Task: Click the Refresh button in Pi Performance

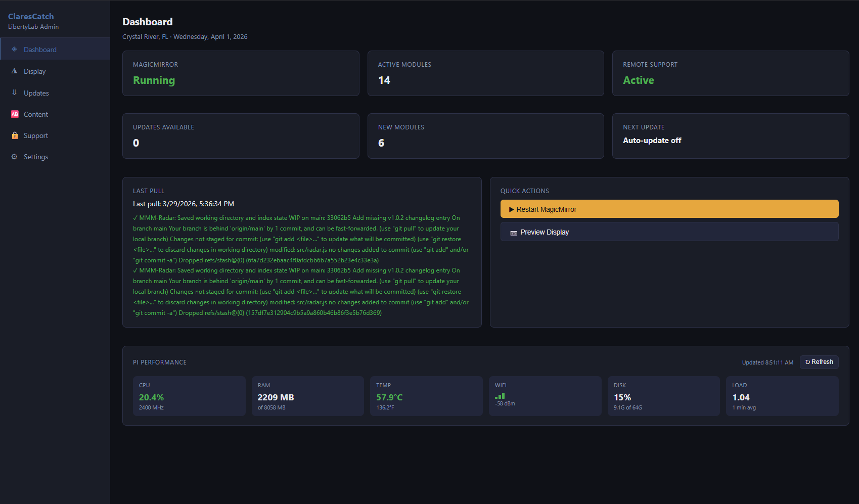Action: (819, 362)
